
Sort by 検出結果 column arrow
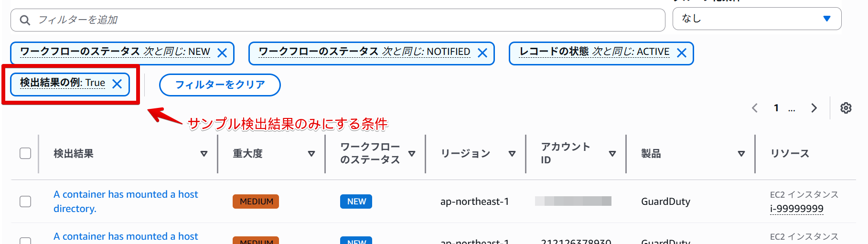click(204, 154)
